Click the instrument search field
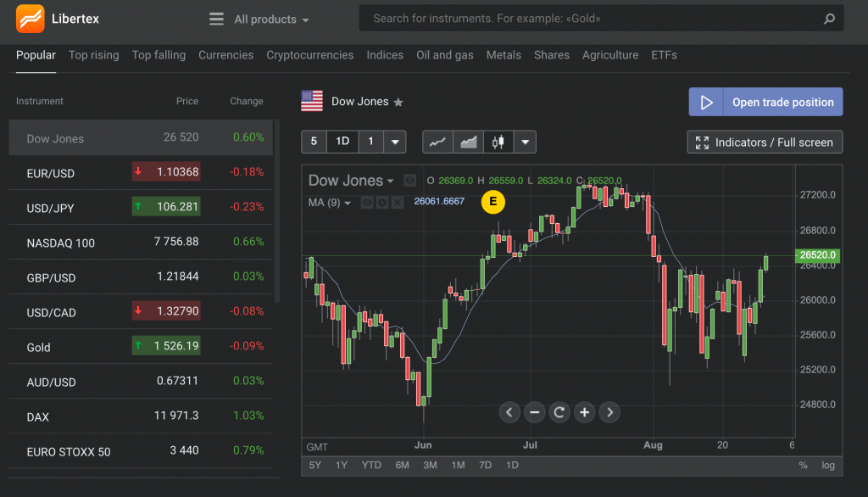868x497 pixels. pos(601,19)
